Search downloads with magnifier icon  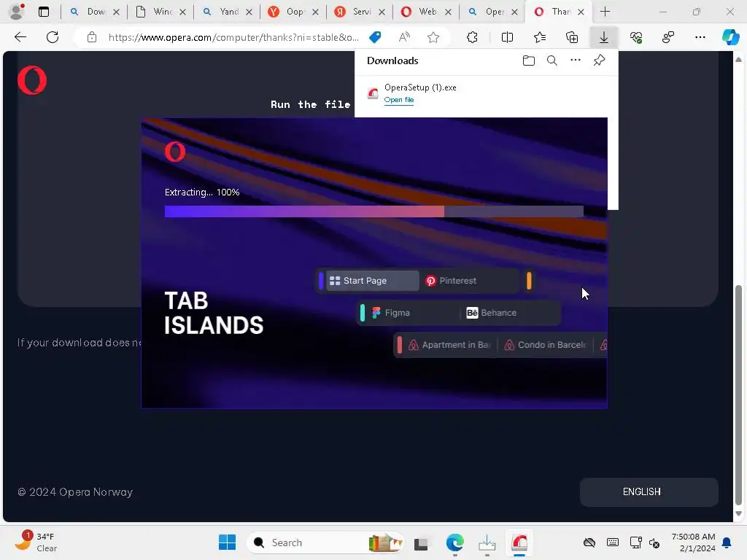(x=551, y=61)
